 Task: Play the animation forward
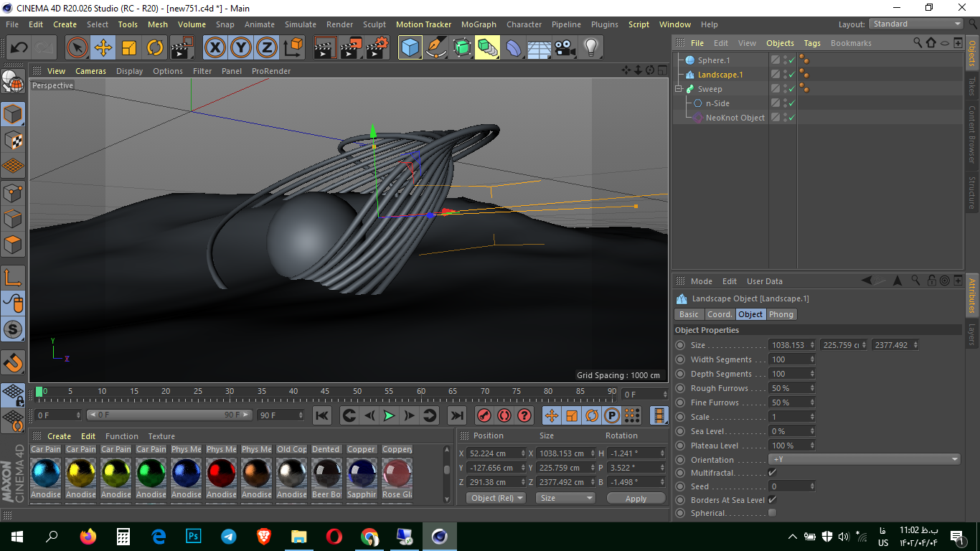388,415
